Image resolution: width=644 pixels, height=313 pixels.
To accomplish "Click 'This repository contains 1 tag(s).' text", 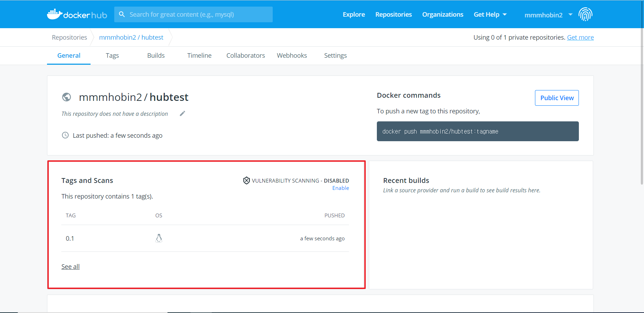I will coord(107,196).
